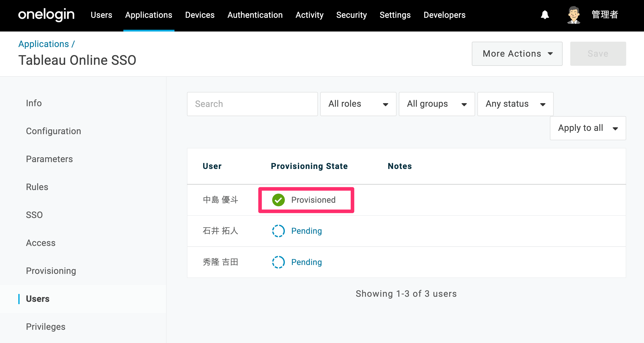This screenshot has width=644, height=343.
Task: Click the green Provisioned checkmark icon
Action: [x=278, y=200]
